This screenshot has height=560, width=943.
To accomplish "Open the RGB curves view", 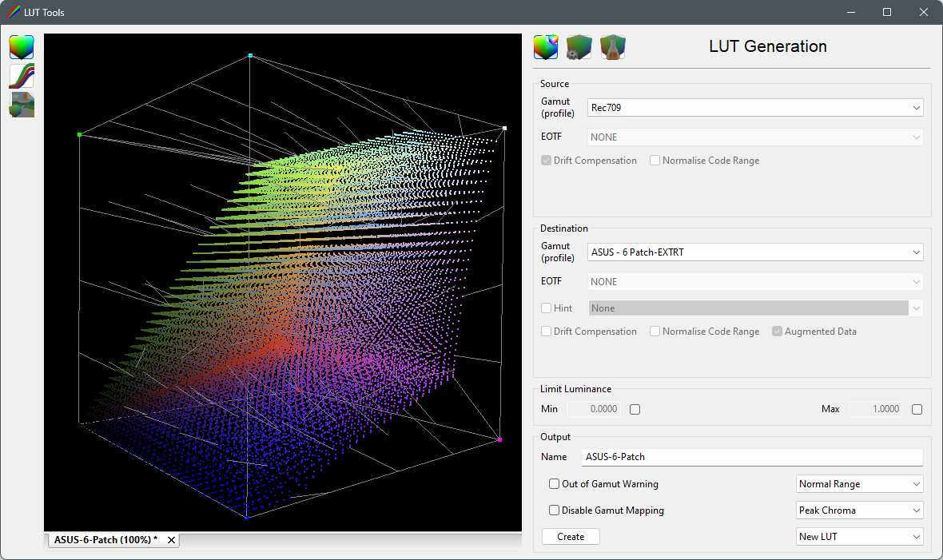I will coord(22,75).
